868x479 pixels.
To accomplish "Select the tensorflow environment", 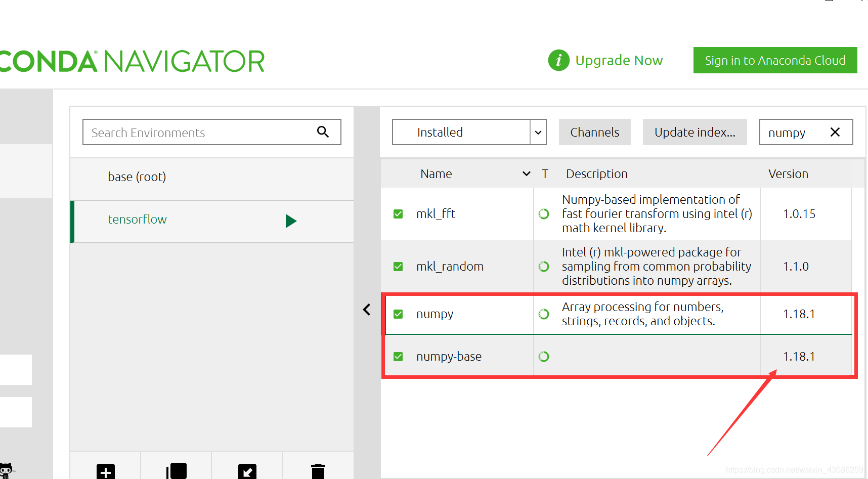I will (x=212, y=222).
